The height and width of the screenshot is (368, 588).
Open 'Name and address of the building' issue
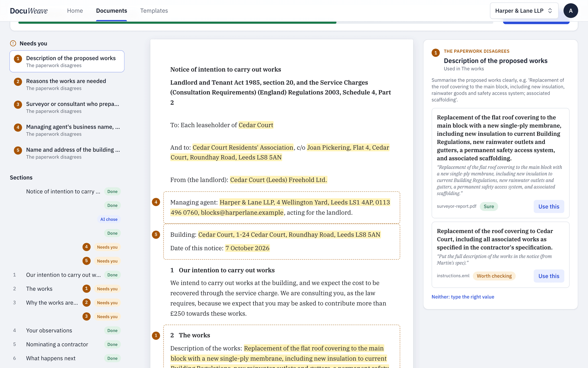click(67, 153)
